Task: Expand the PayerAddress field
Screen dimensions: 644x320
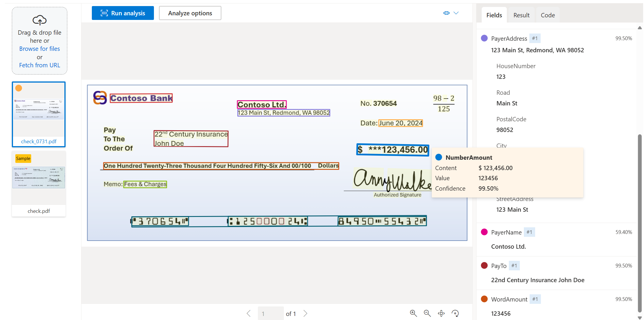Action: click(x=509, y=38)
